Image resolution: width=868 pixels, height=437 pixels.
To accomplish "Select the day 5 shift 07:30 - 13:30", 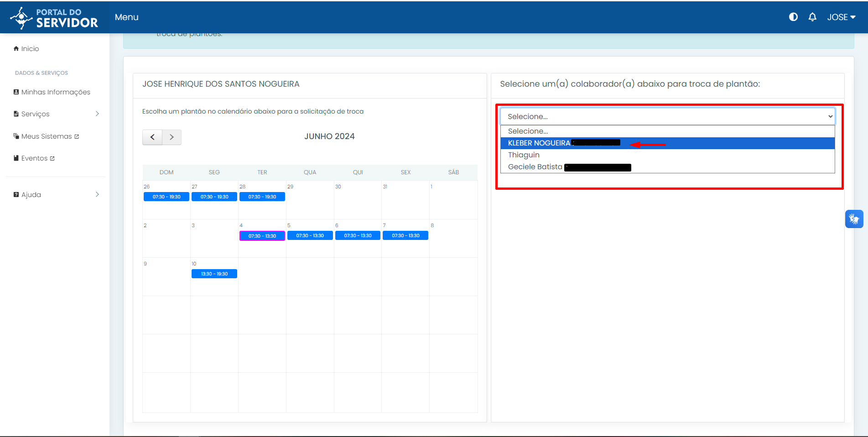I will (310, 235).
